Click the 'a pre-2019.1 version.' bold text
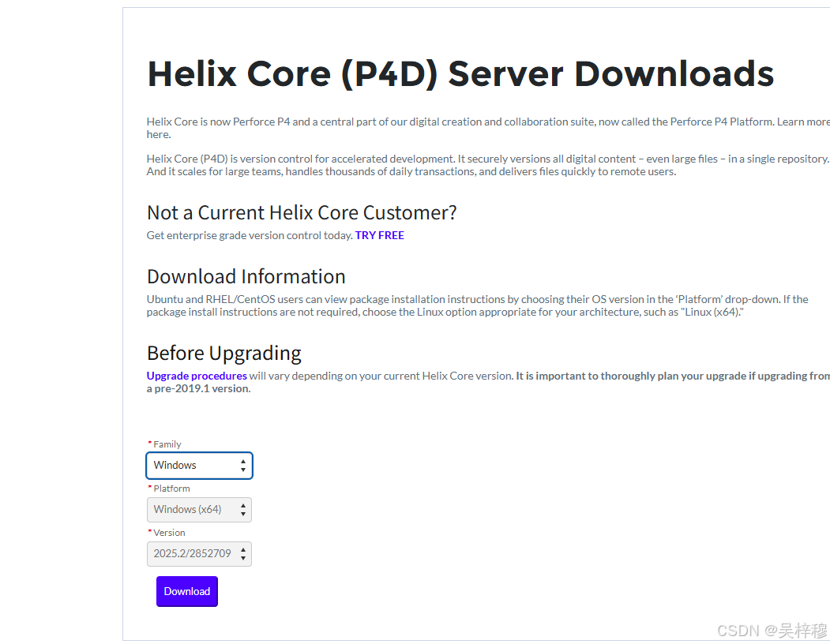Viewport: 830px width, 644px height. point(198,388)
